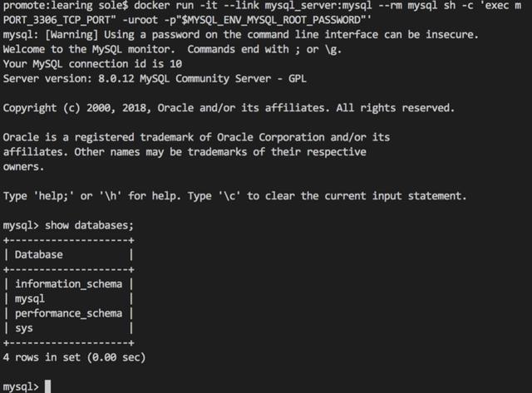Click the Copyright Oracle notice line
The width and height of the screenshot is (532, 393).
tap(229, 108)
